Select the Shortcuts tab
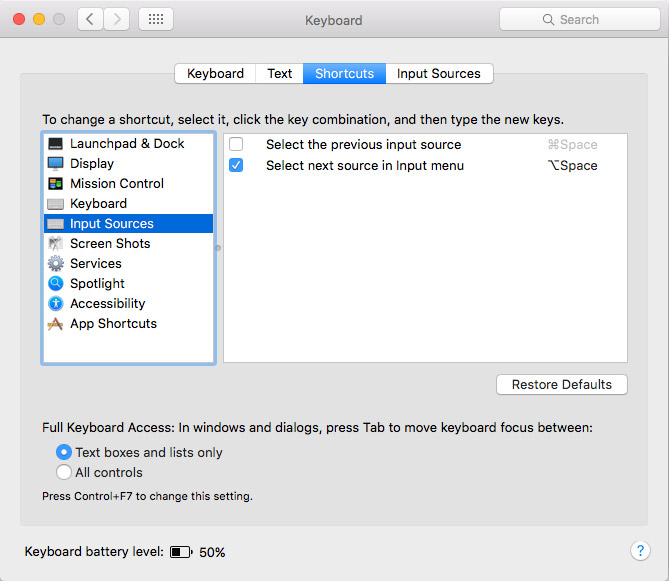Screen dimensions: 669x581 point(344,74)
